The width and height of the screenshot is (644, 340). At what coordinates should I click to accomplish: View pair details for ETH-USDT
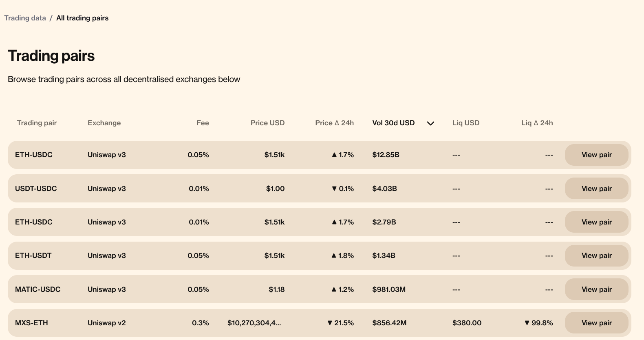[x=596, y=256]
